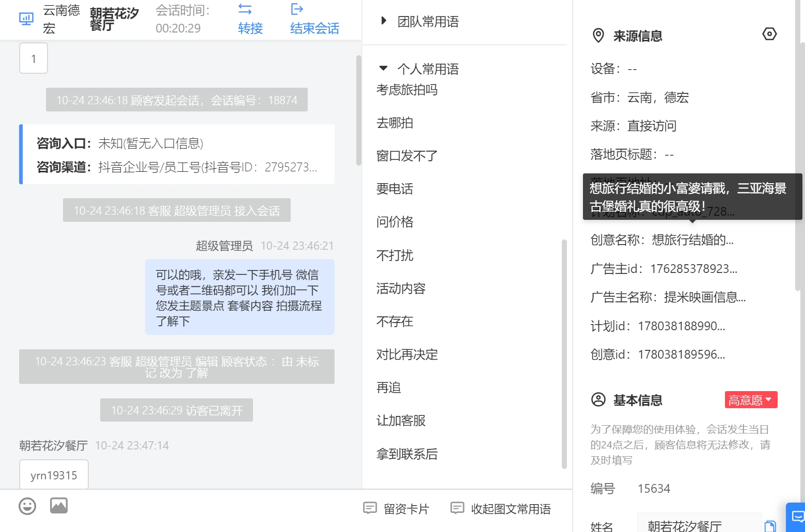This screenshot has width=805, height=532.
Task: Click the chat panel vertical scrollbar
Action: 359,110
